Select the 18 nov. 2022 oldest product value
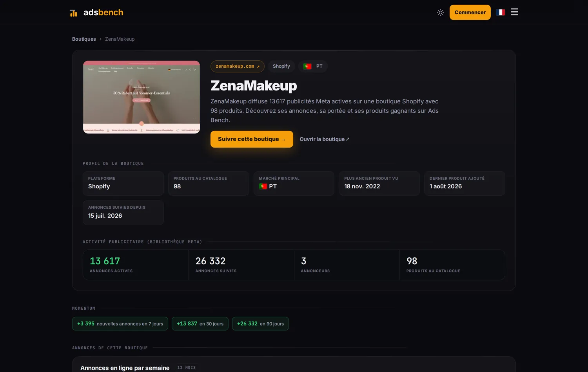588x372 pixels. 362,186
